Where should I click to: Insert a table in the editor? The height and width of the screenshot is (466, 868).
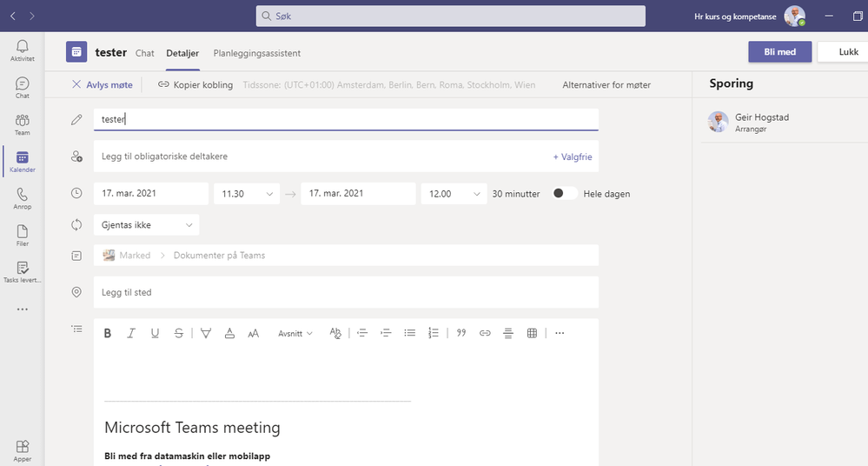coord(532,333)
